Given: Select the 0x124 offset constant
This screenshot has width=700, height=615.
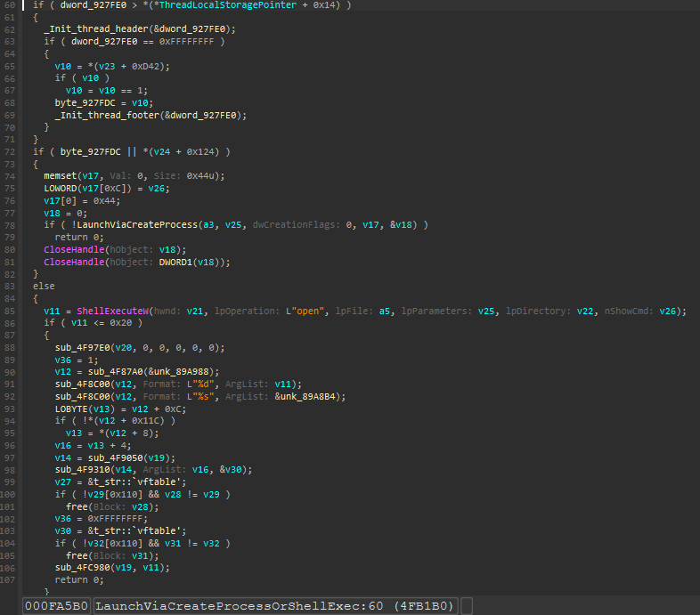Looking at the screenshot, I should tap(200, 152).
